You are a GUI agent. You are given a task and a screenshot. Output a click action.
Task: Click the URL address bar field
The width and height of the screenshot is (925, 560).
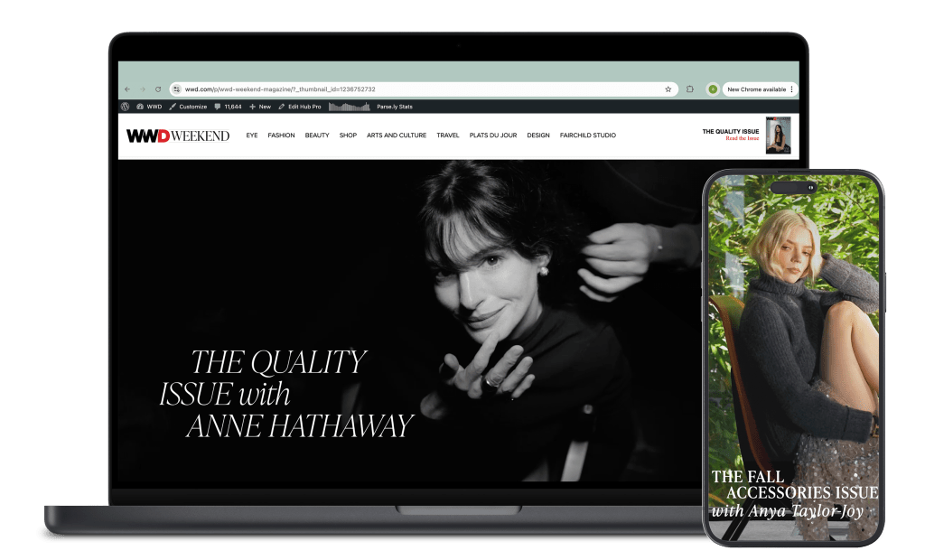tap(416, 89)
